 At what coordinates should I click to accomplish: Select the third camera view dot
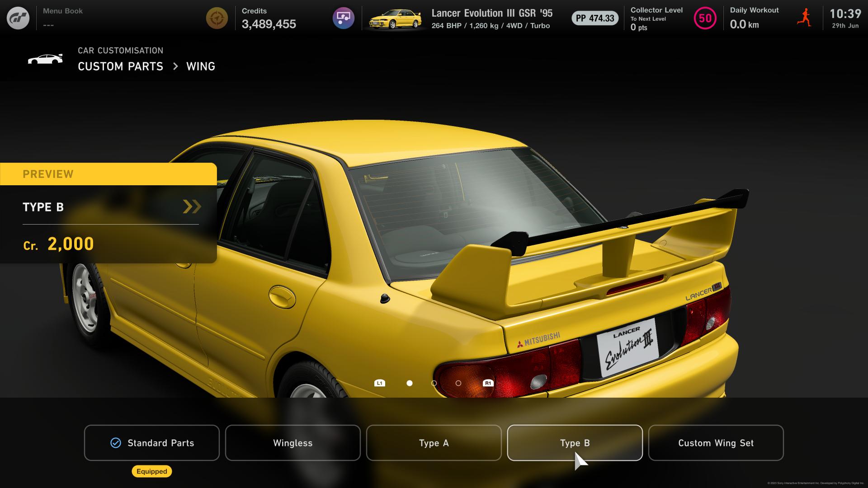tap(458, 383)
